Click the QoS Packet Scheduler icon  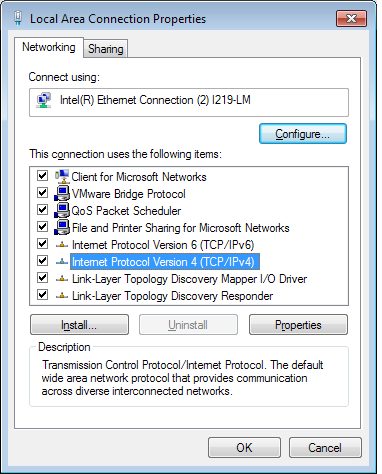point(62,210)
